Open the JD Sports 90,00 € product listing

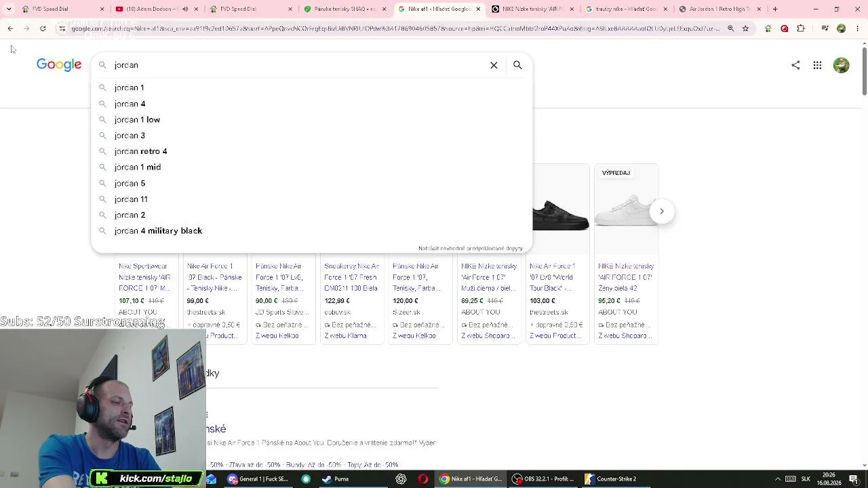click(x=283, y=300)
